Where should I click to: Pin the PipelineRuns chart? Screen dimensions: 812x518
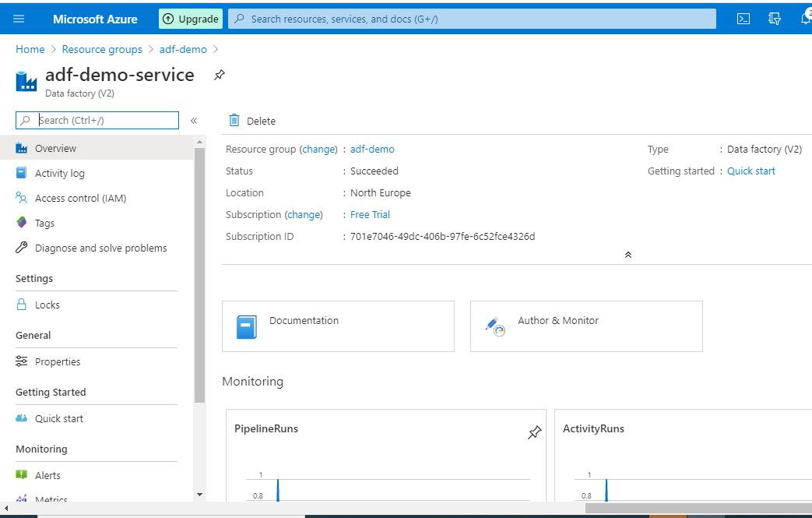(534, 432)
